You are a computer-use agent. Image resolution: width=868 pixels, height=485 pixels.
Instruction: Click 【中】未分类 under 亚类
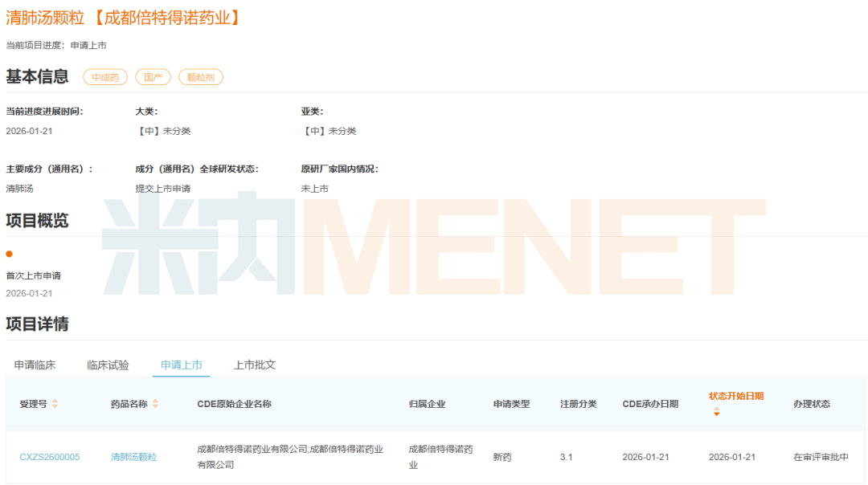point(328,131)
